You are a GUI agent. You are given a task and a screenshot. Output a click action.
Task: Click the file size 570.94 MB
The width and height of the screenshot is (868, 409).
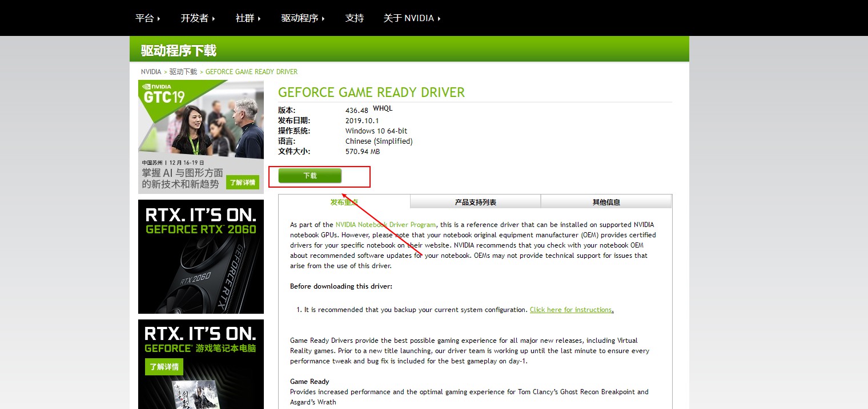363,152
